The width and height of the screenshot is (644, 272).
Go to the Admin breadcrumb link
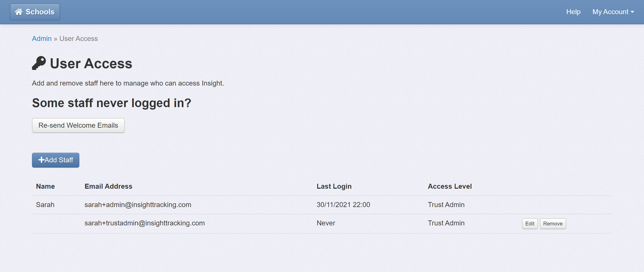tap(42, 38)
